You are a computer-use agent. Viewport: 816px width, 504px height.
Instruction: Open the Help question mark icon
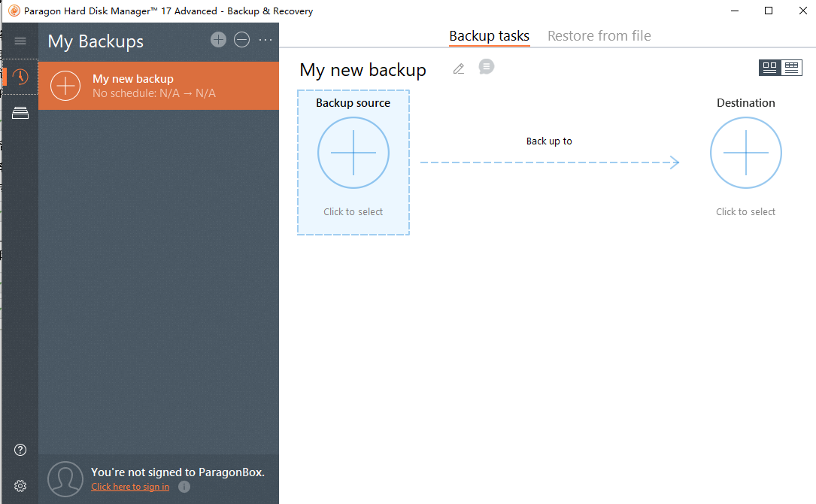(20, 450)
